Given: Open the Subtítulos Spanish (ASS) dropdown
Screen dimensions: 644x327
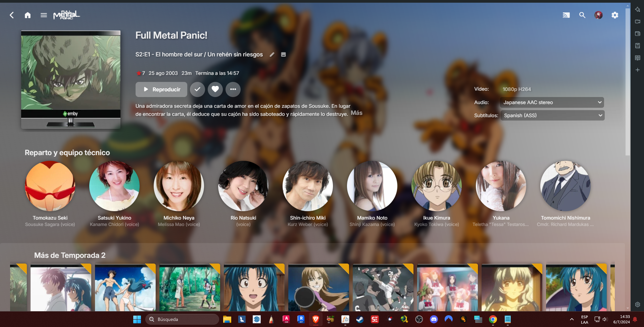Looking at the screenshot, I should 552,115.
